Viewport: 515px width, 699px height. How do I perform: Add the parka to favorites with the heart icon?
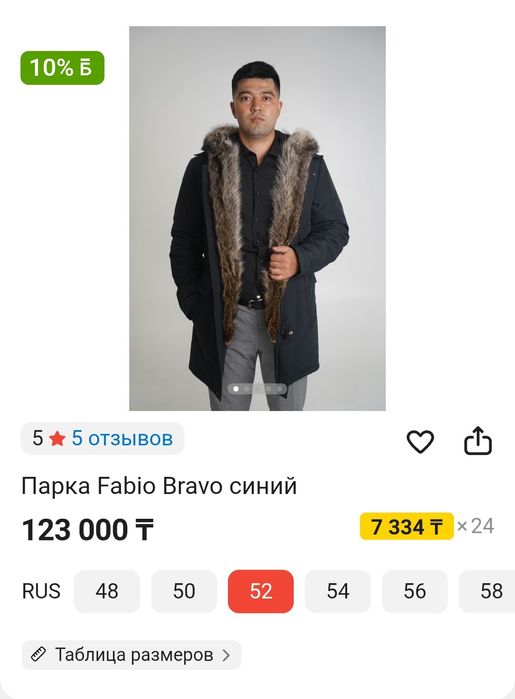tap(420, 441)
